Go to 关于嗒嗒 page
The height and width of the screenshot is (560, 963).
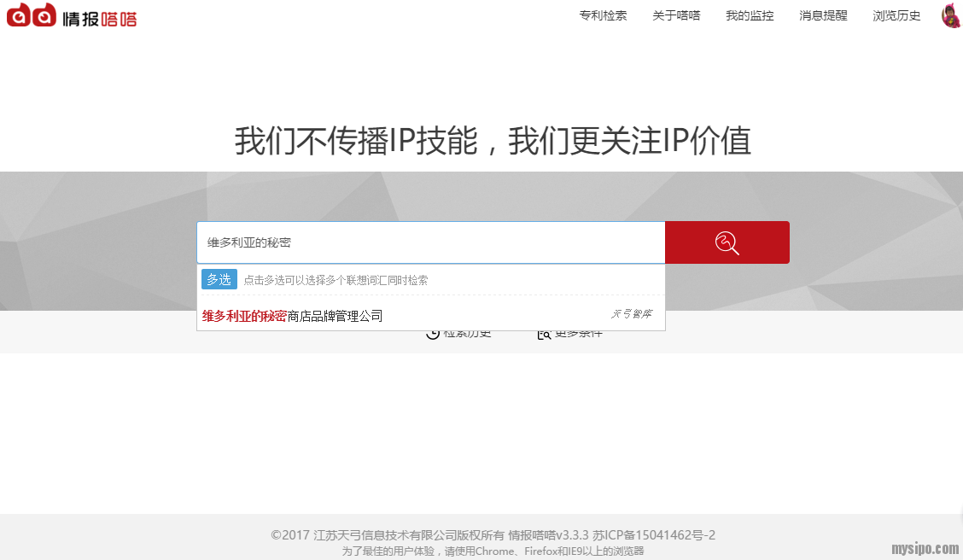[676, 15]
